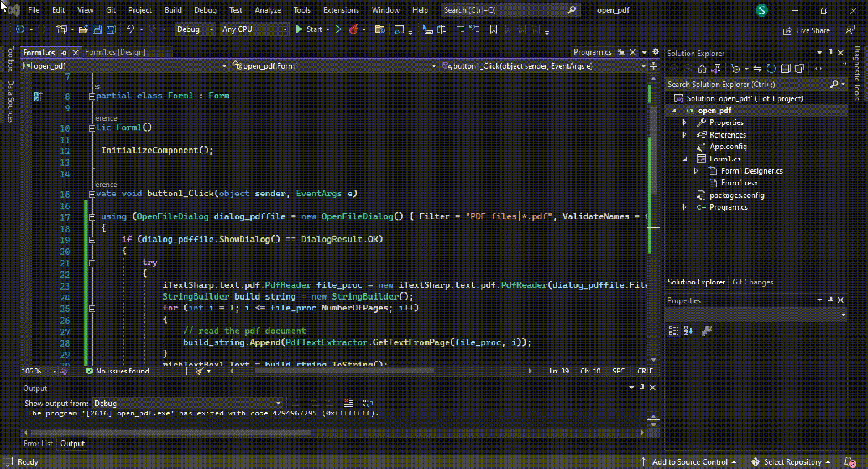Click Add to Source Control
Screen dimensions: 868x469
tap(688, 462)
